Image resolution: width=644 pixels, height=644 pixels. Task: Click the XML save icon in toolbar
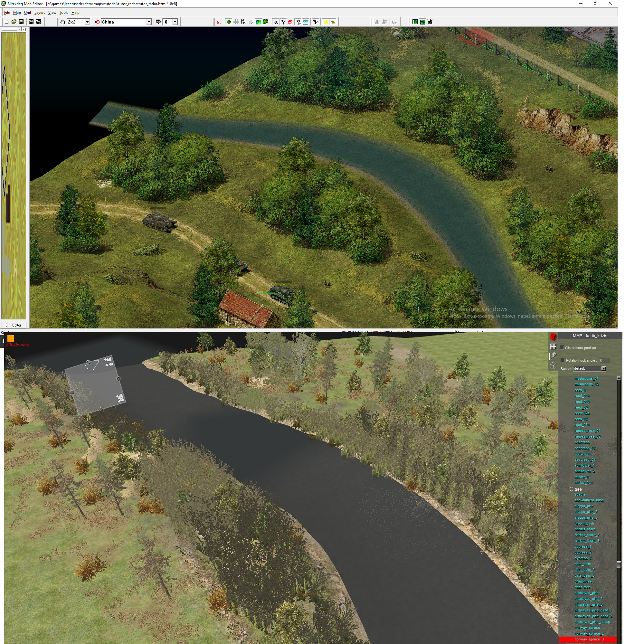31,22
